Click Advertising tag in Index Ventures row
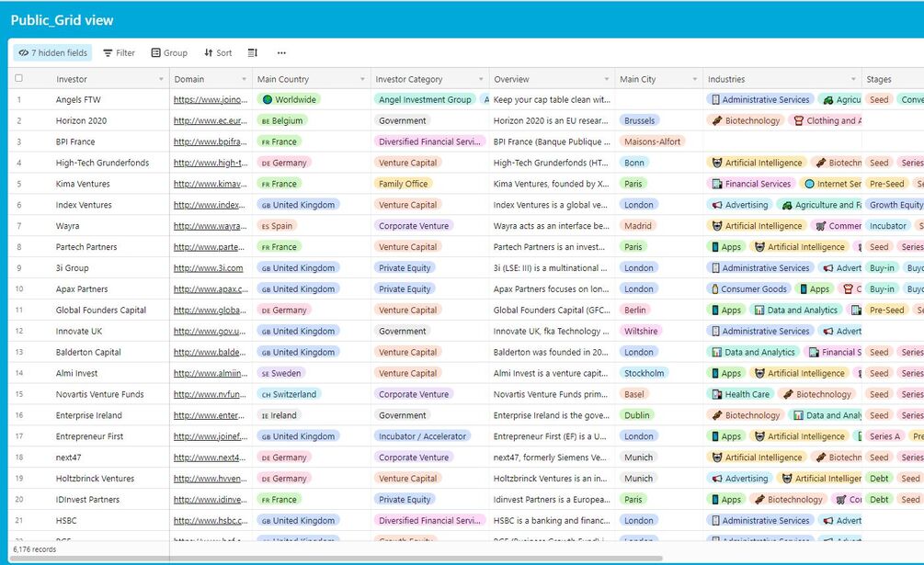924x565 pixels. 740,205
